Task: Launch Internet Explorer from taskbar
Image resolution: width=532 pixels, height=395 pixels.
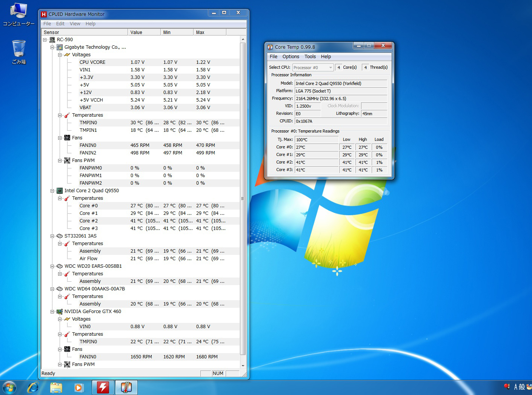Action: click(33, 387)
